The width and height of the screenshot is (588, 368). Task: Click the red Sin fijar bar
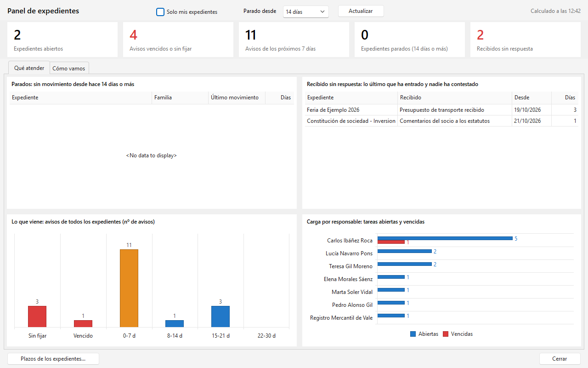[x=37, y=317]
